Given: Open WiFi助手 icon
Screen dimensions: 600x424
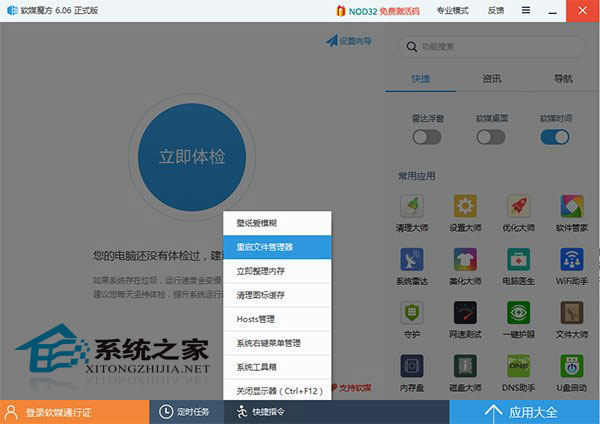Looking at the screenshot, I should pos(572,259).
